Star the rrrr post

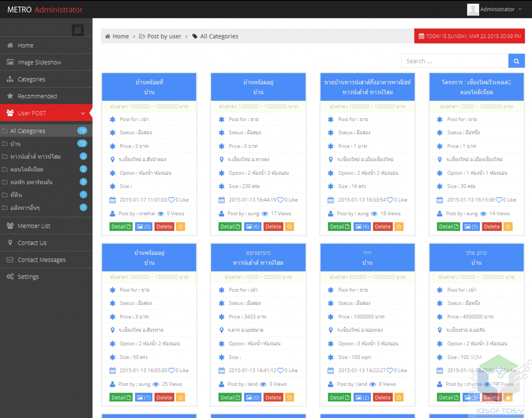(399, 397)
